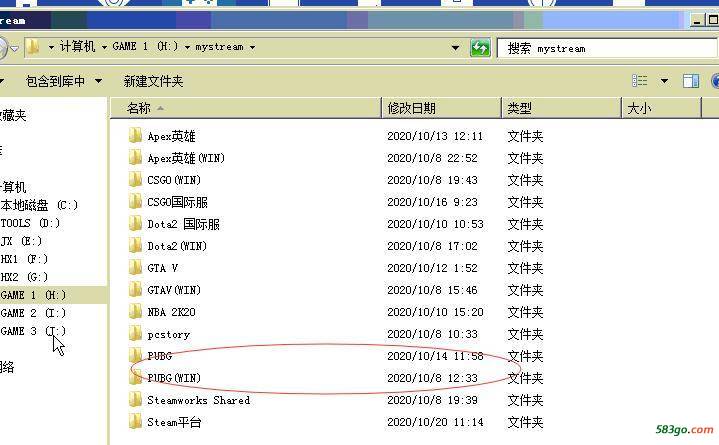Open GAME 2 (I:) drive in sidebar
Viewport: 719px width, 445px height.
tap(33, 313)
